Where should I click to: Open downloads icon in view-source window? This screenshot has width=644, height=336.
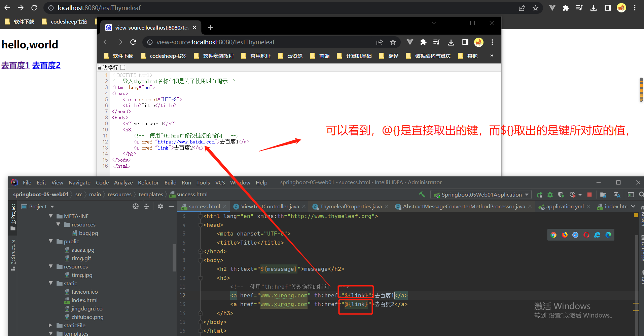coord(451,42)
